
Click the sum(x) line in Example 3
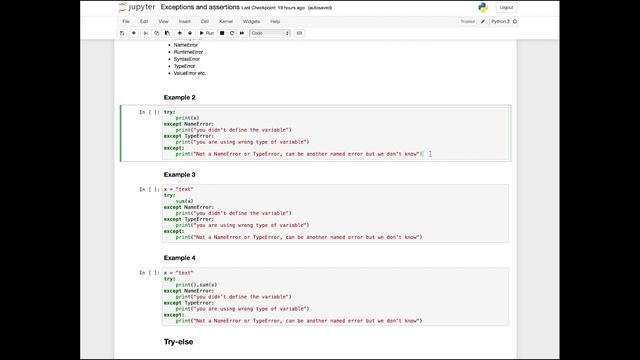coord(184,201)
